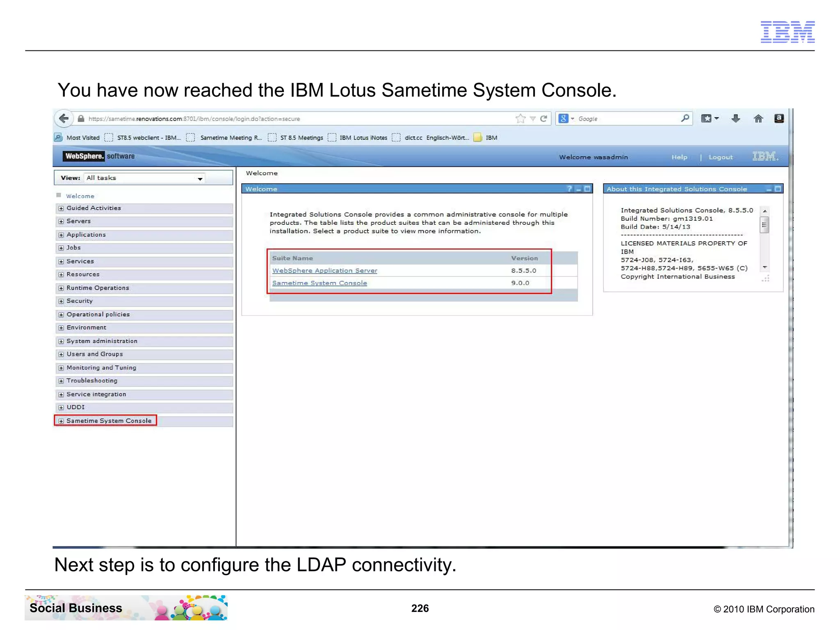Expand the Guided Activities node
840x630 pixels.
[61, 208]
